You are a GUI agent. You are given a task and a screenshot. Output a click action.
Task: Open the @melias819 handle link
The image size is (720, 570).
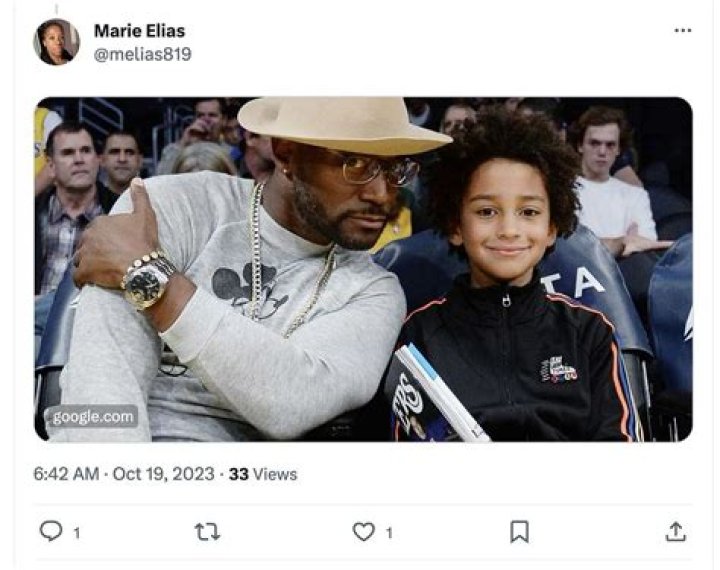point(142,54)
